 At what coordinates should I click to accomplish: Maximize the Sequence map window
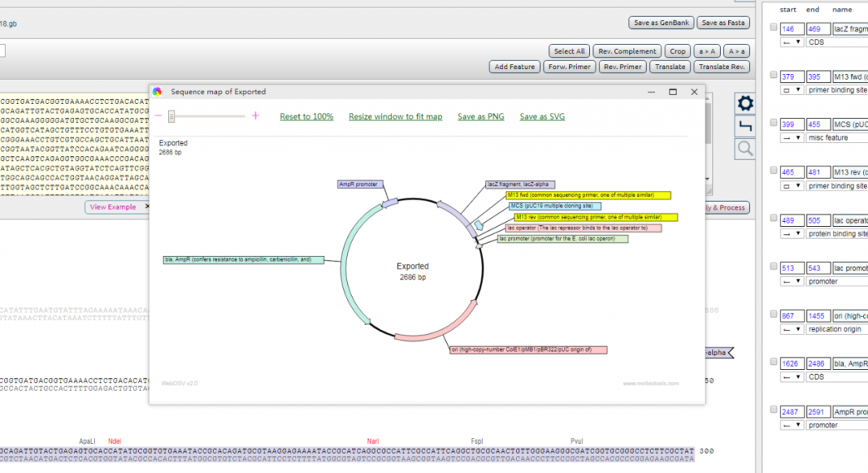point(673,92)
